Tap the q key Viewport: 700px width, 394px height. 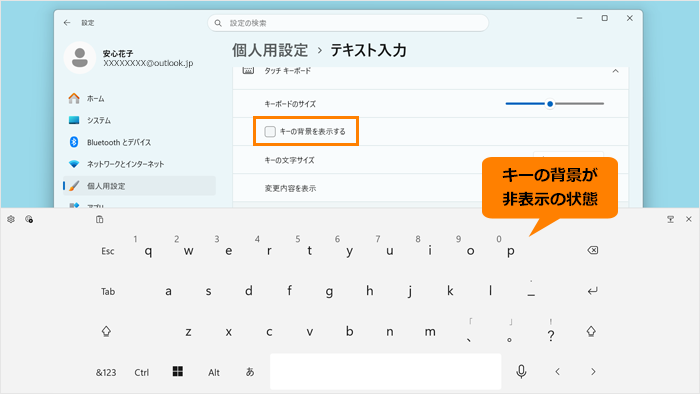pos(148,251)
